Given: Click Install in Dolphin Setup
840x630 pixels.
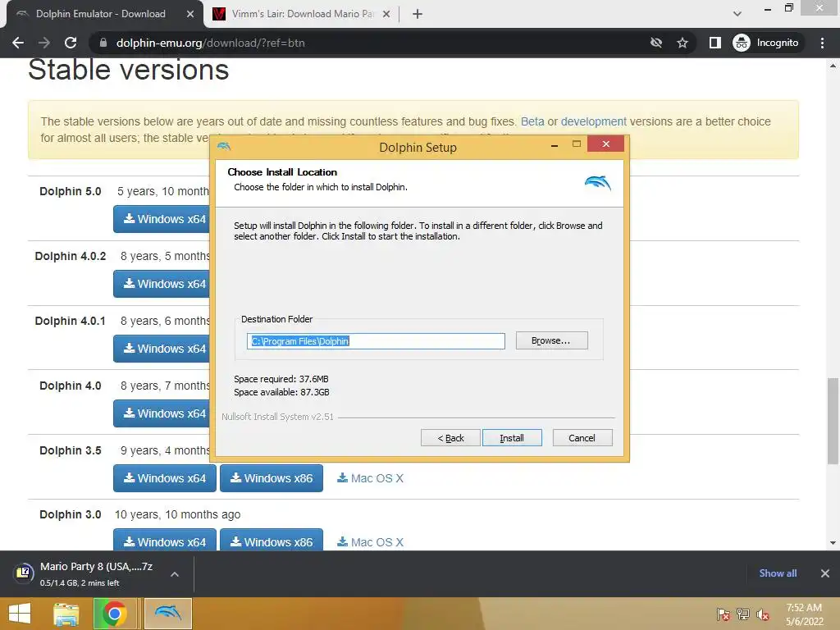Looking at the screenshot, I should point(512,438).
